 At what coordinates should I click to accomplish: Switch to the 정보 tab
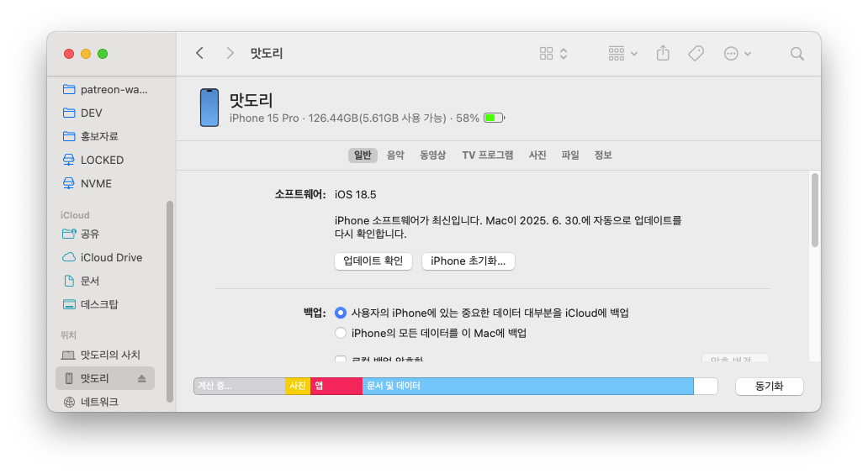click(x=603, y=155)
